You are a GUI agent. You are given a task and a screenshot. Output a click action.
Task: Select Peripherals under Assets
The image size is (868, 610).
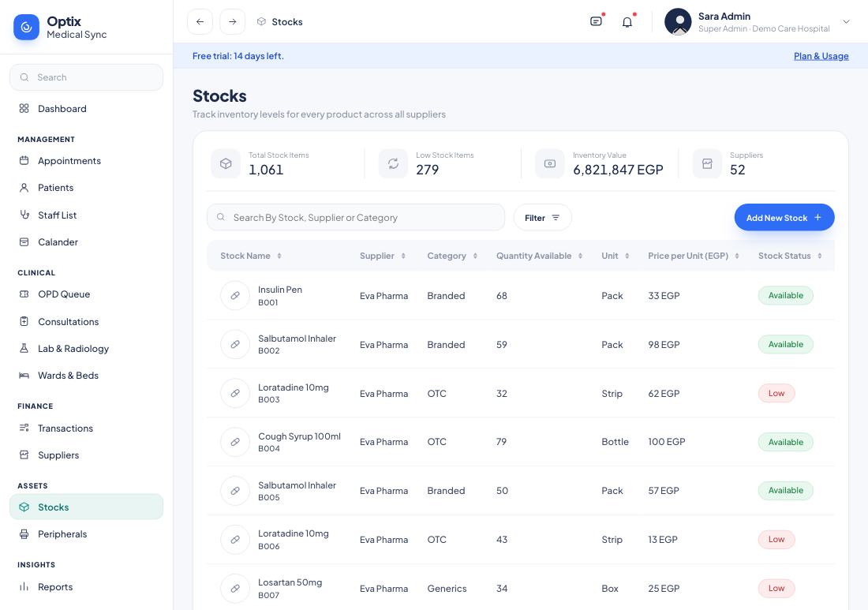(x=86, y=533)
